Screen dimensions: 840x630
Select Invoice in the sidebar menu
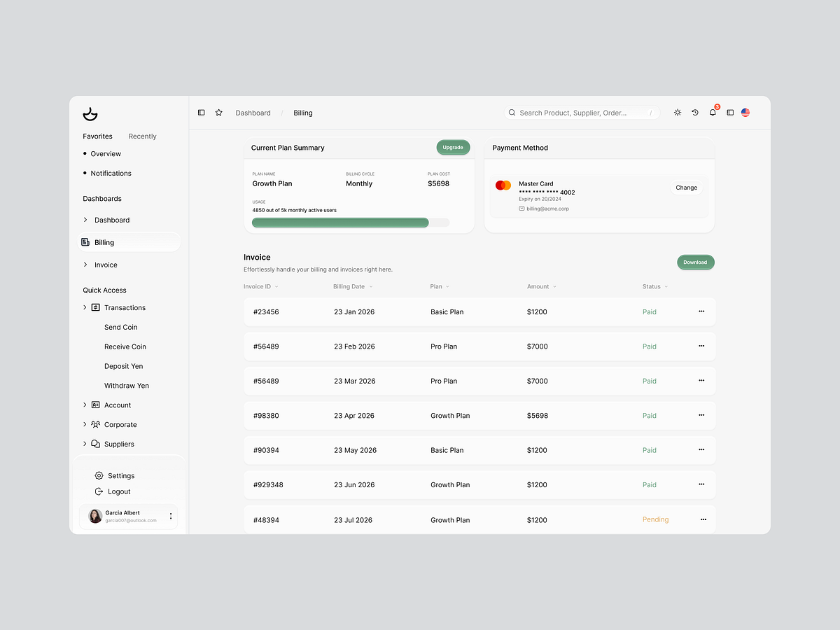[x=107, y=265]
